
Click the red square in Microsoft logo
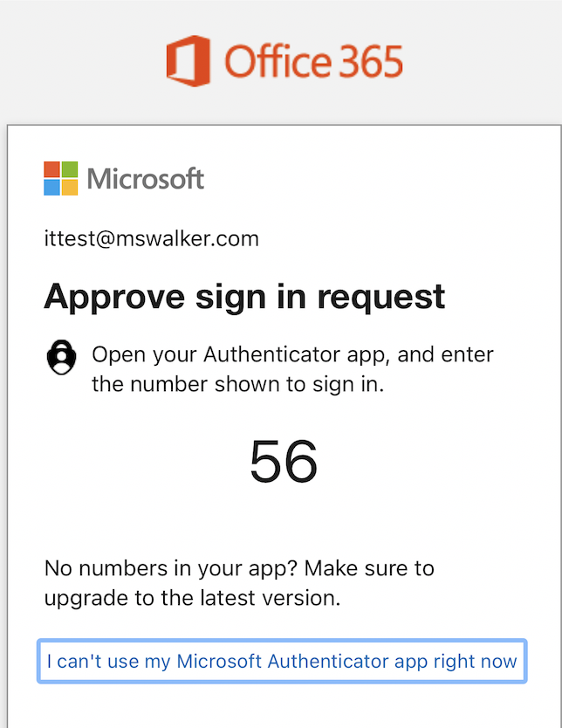[x=51, y=168]
